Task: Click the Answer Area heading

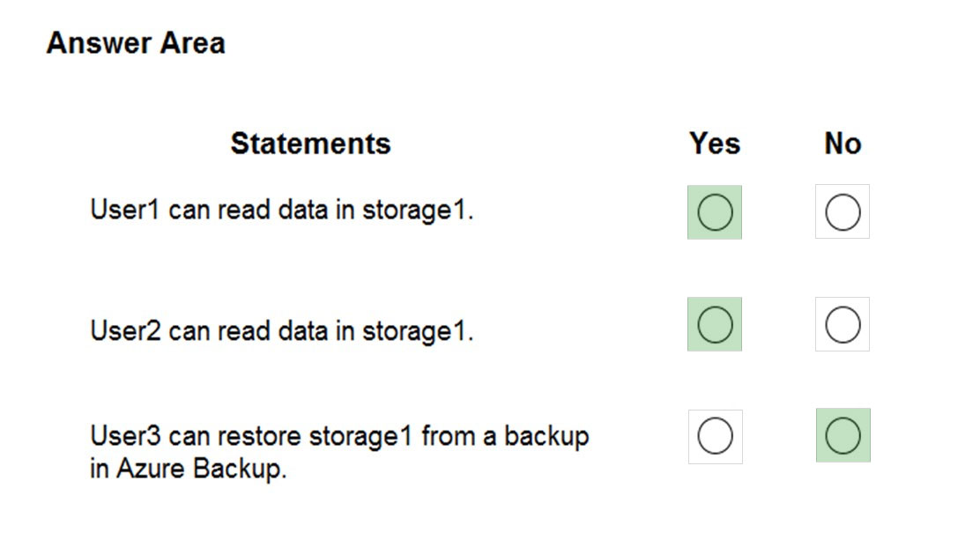Action: pyautogui.click(x=136, y=43)
